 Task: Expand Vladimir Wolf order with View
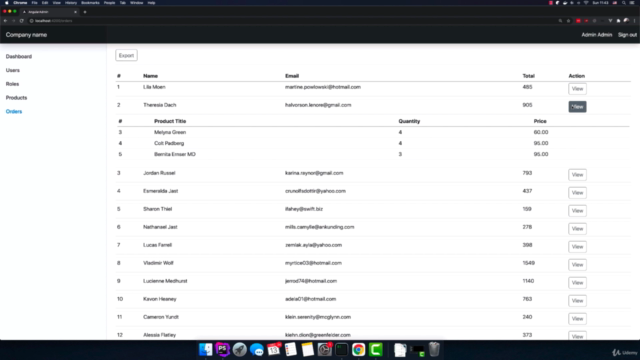coord(578,264)
